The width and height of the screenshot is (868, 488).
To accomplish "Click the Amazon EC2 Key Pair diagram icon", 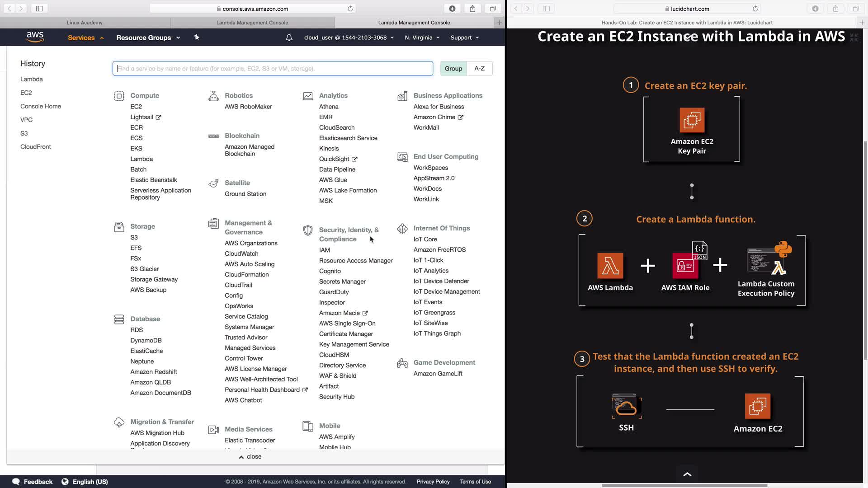I will (x=692, y=120).
